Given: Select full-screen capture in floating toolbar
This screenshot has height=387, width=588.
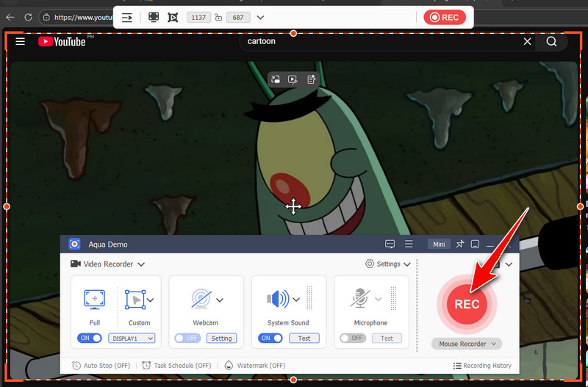Looking at the screenshot, I should click(154, 17).
